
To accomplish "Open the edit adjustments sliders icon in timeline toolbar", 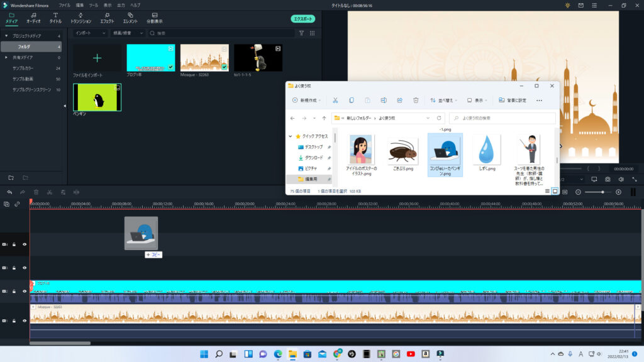I will [x=63, y=192].
